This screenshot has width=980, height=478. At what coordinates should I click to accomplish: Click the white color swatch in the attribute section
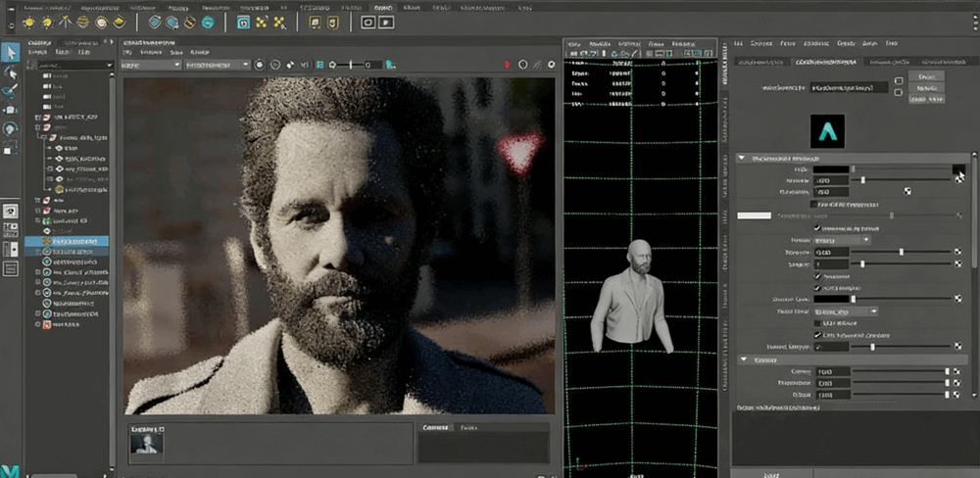tap(754, 215)
